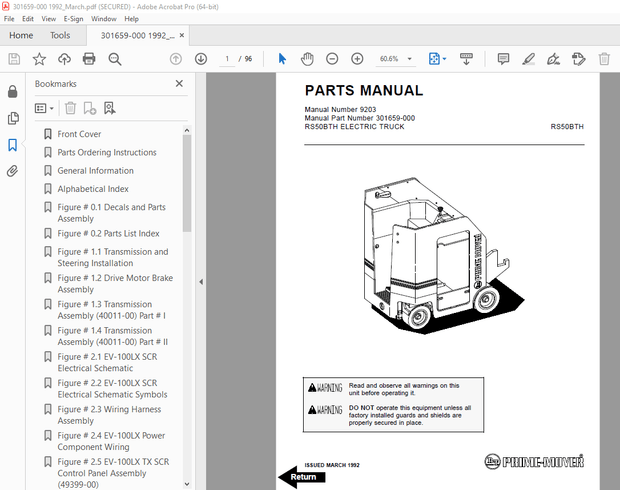Screen dimensions: 620x490
Task: Print the document
Action: (x=89, y=59)
